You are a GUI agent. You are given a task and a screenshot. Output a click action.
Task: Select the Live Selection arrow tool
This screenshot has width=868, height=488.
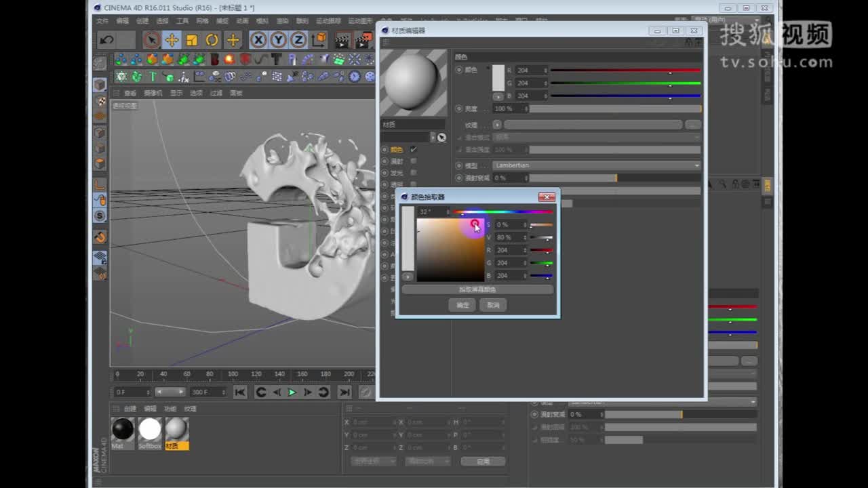click(151, 41)
